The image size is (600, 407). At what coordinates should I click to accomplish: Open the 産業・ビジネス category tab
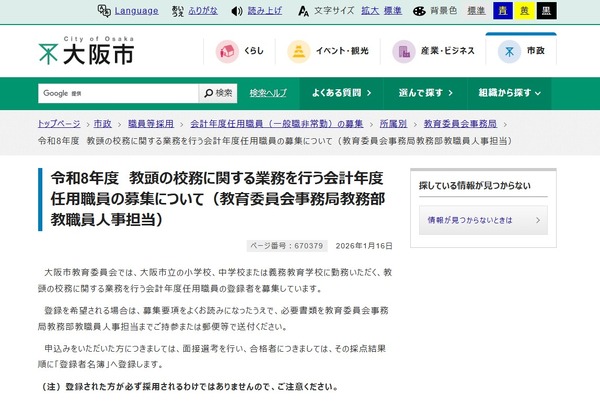(433, 51)
